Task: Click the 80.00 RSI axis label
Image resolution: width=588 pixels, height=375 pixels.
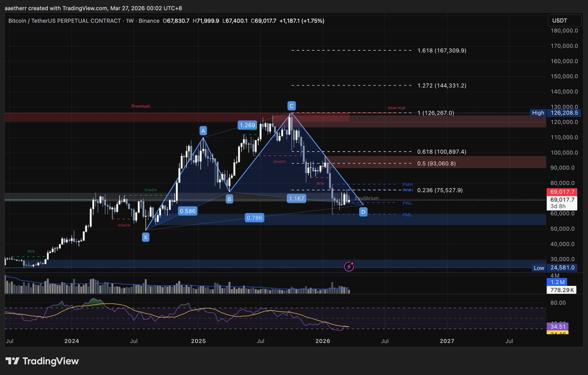Action: pos(557,303)
